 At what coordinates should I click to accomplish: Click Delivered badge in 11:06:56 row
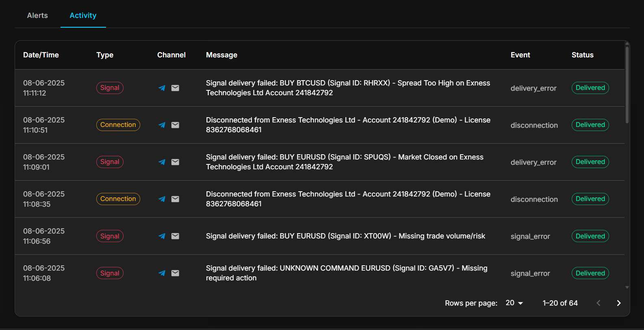[590, 236]
